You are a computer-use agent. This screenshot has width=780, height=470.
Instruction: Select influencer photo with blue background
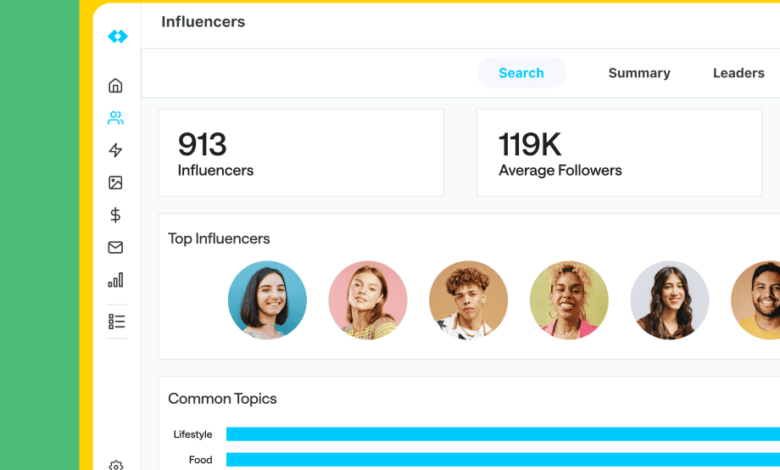coord(267,300)
